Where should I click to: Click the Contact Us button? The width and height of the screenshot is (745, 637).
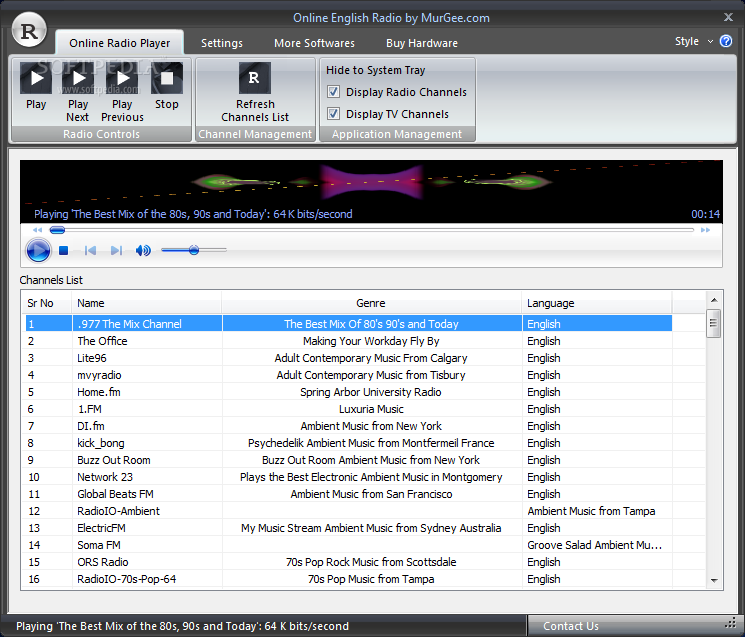pyautogui.click(x=571, y=626)
